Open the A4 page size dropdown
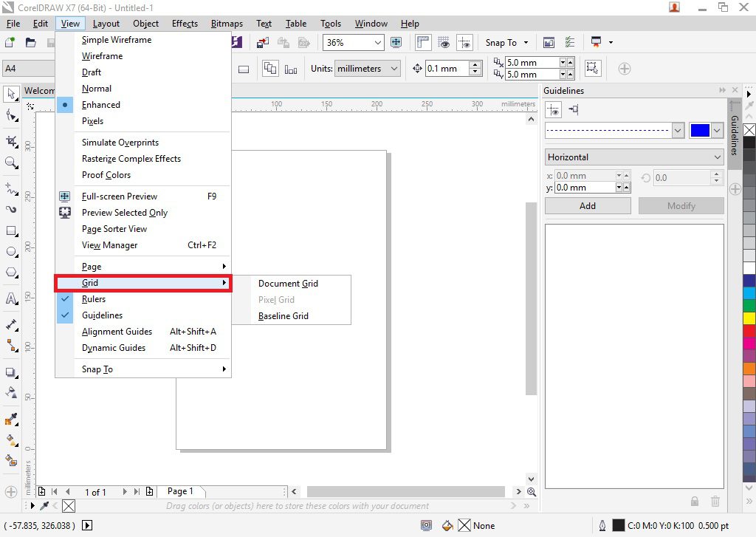Viewport: 756px width, 537px height. coord(29,69)
